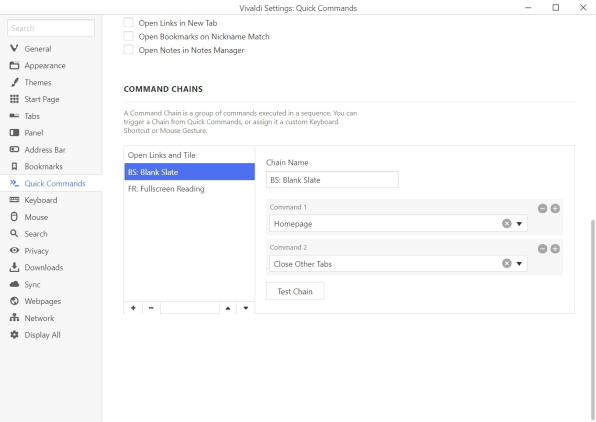
Task: Open the Keyboard settings section
Action: 41,200
